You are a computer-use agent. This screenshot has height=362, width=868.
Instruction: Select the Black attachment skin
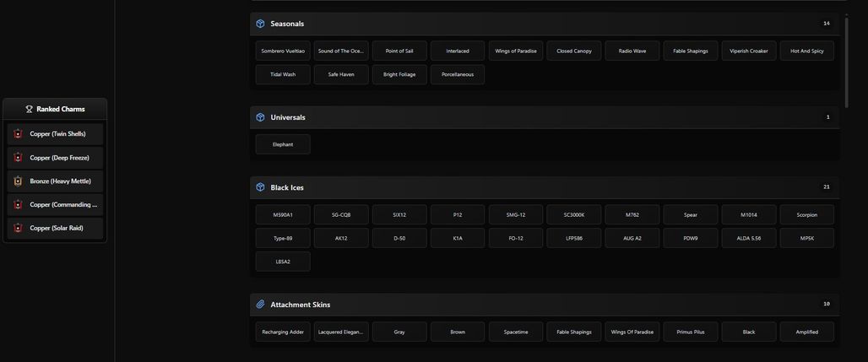point(749,332)
